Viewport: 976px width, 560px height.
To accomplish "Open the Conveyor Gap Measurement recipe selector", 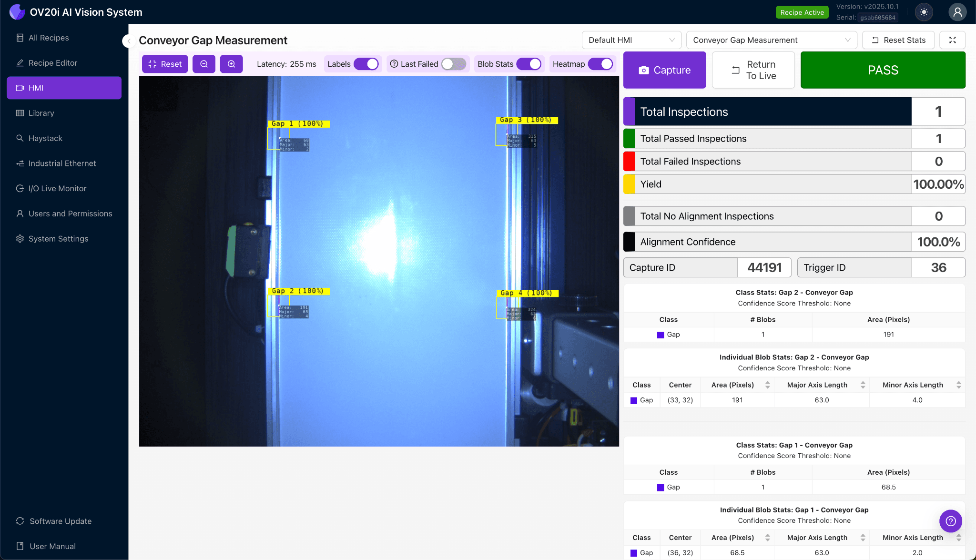I will click(x=772, y=40).
